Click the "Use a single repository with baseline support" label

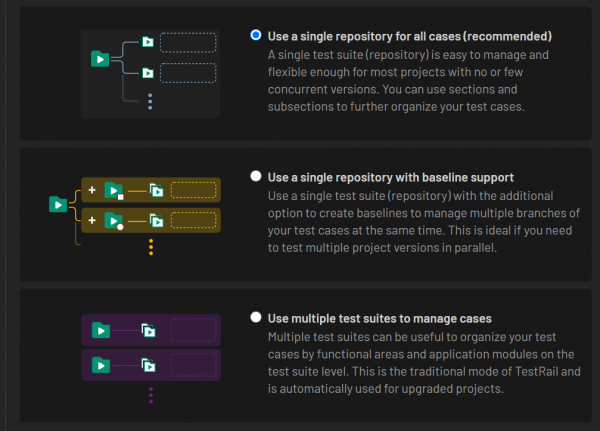pyautogui.click(x=391, y=177)
